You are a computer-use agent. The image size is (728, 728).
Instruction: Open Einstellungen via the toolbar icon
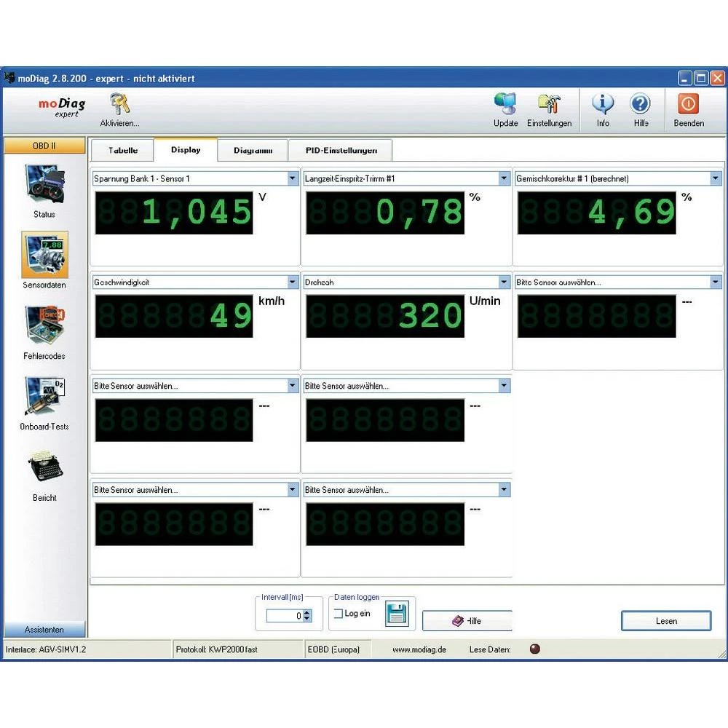550,104
